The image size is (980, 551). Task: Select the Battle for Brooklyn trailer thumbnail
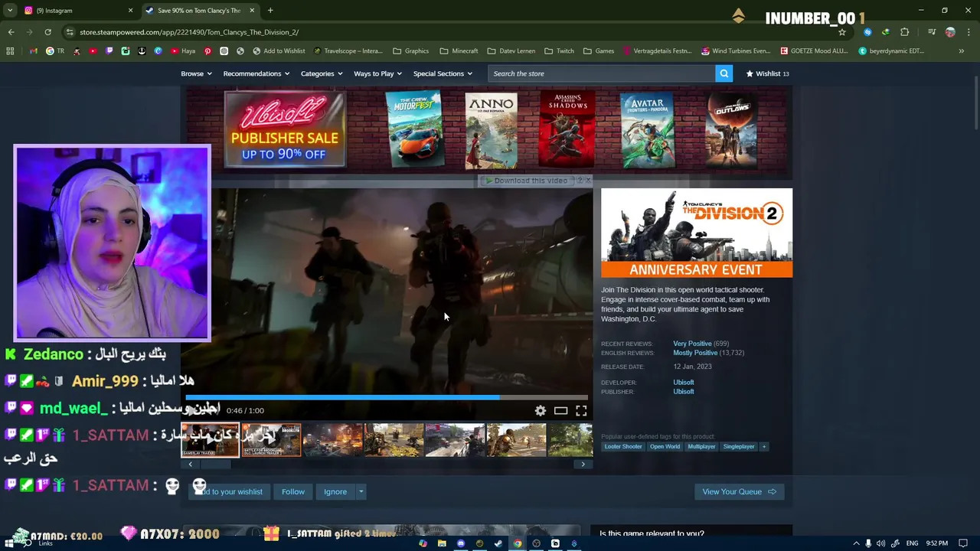[x=271, y=440]
